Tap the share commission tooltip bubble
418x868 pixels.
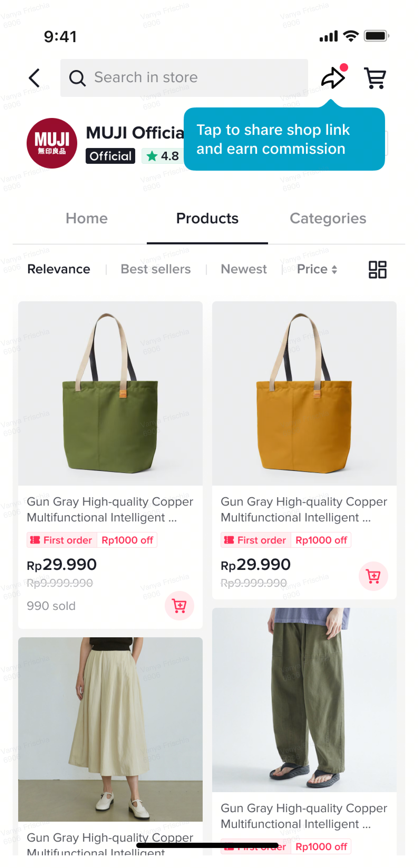pos(284,139)
